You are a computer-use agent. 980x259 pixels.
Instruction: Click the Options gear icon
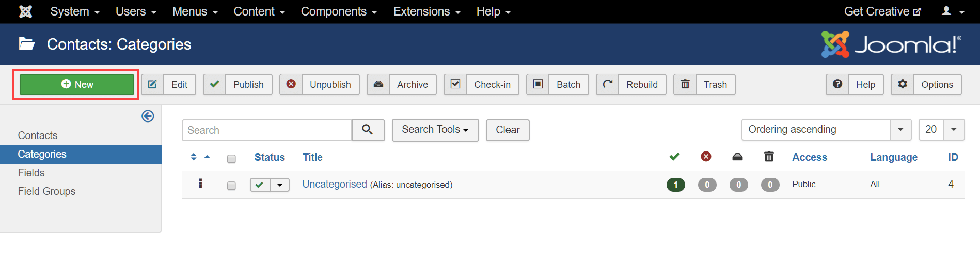903,84
